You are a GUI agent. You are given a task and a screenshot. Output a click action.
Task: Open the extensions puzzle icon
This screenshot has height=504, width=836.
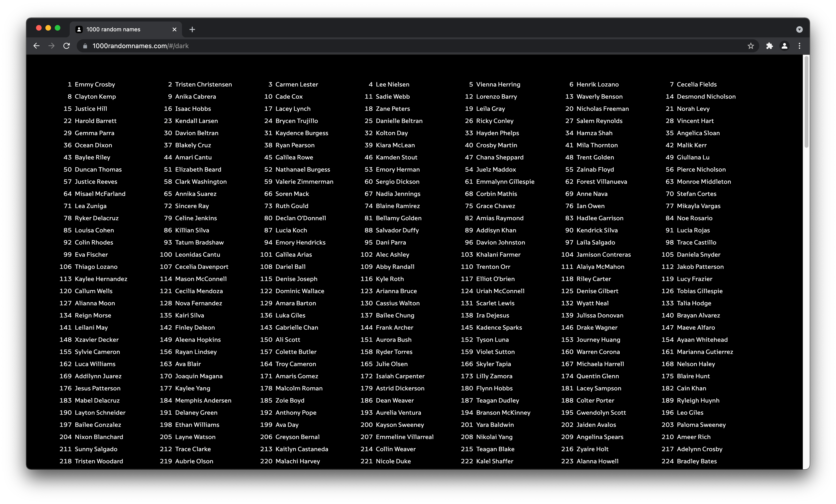770,46
